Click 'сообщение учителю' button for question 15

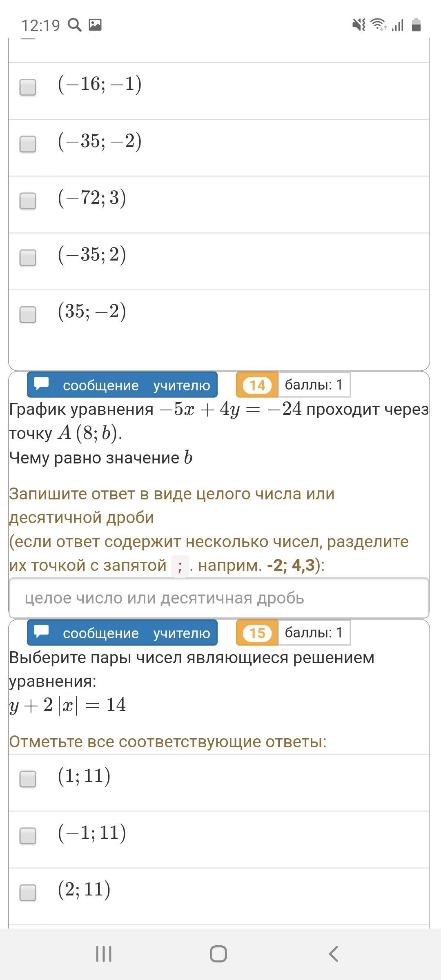pos(122,633)
